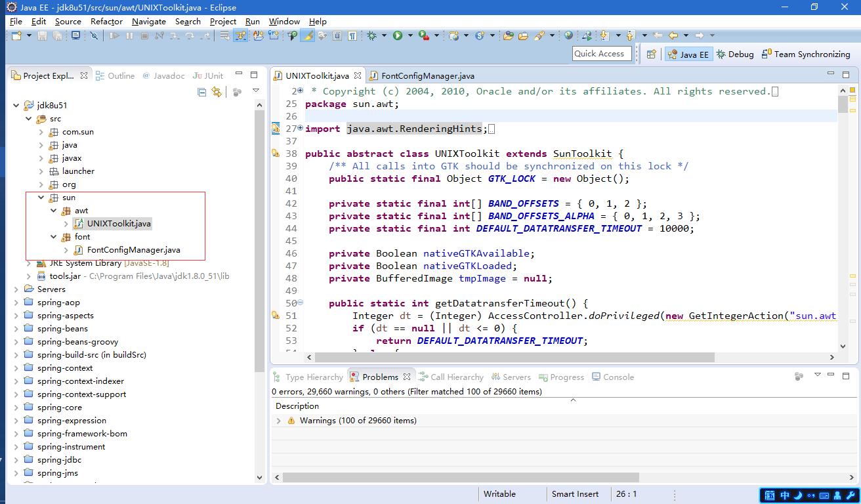Open the Run launch dropdown arrow
The image size is (861, 504).
coord(409,35)
